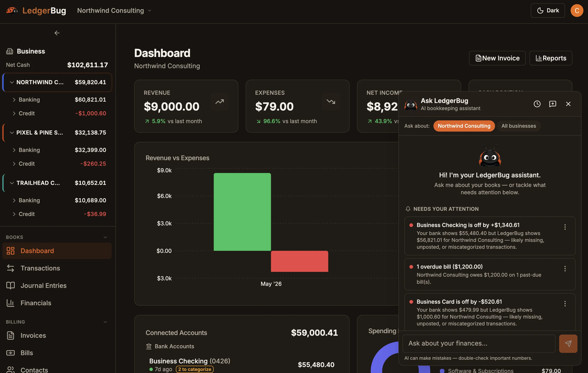This screenshot has height=373, width=588.
Task: Open options for Business Card alert
Action: tap(565, 304)
